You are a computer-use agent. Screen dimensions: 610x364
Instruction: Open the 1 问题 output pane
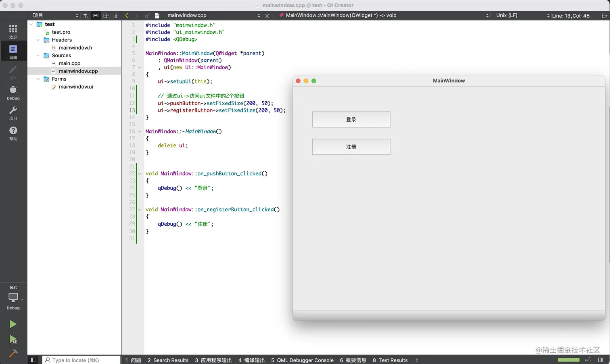point(133,360)
